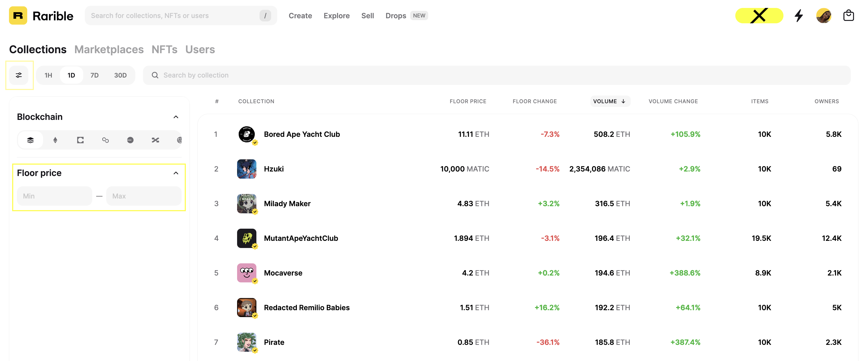
Task: Collapse the Blockchain filter section
Action: coord(176,117)
